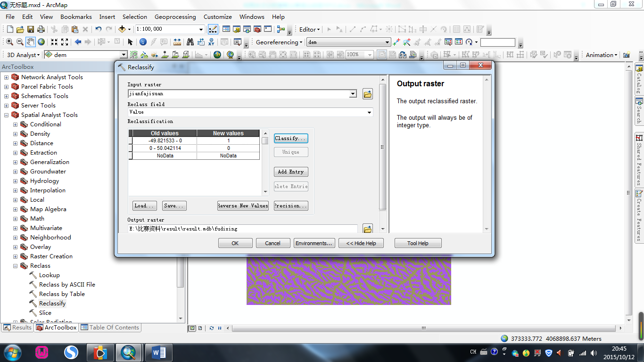
Task: Click the Find binoculars icon
Action: [x=190, y=42]
